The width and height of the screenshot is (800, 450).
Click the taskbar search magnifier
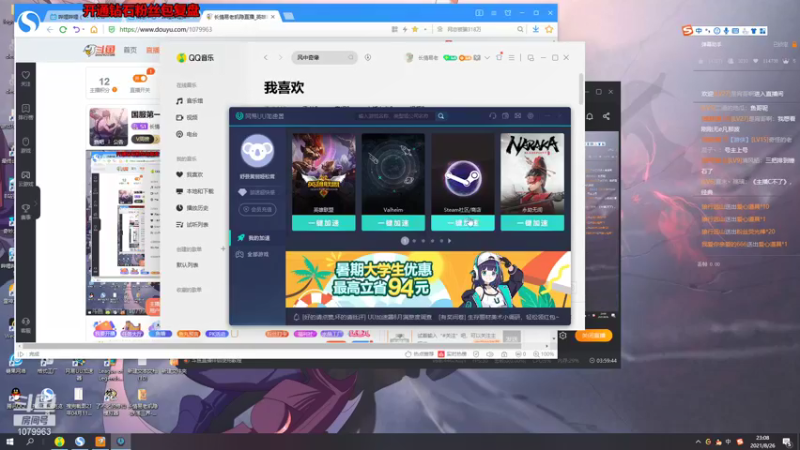tap(30, 441)
